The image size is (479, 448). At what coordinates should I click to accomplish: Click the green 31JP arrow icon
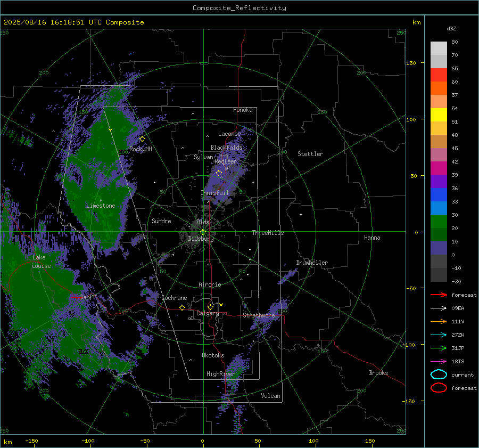click(x=439, y=348)
